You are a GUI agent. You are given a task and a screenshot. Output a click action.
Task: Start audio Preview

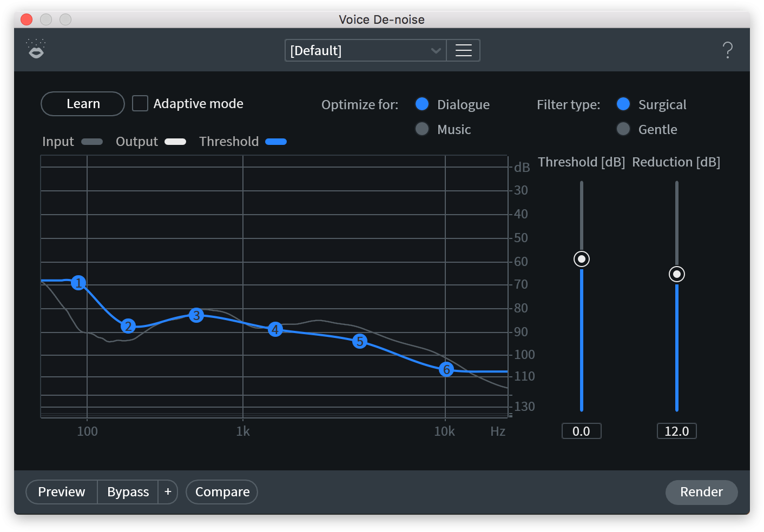(62, 491)
